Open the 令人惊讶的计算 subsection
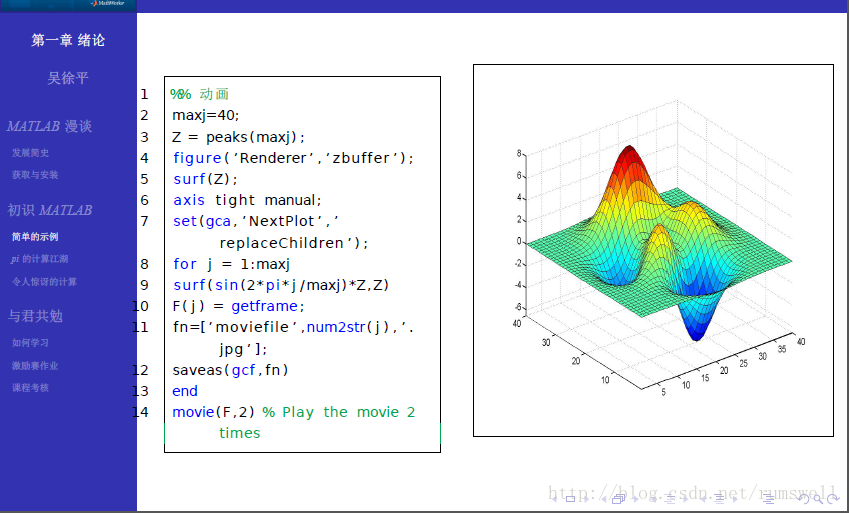 (x=44, y=282)
